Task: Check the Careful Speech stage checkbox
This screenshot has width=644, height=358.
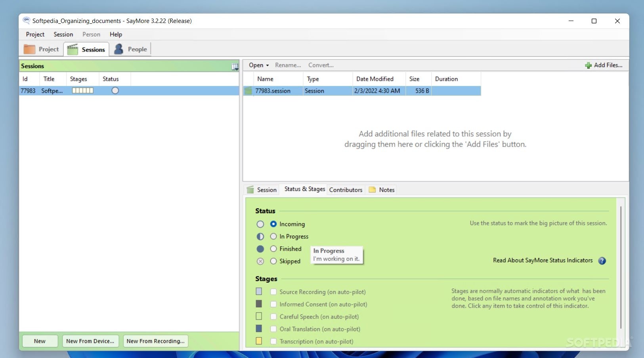Action: [x=273, y=316]
